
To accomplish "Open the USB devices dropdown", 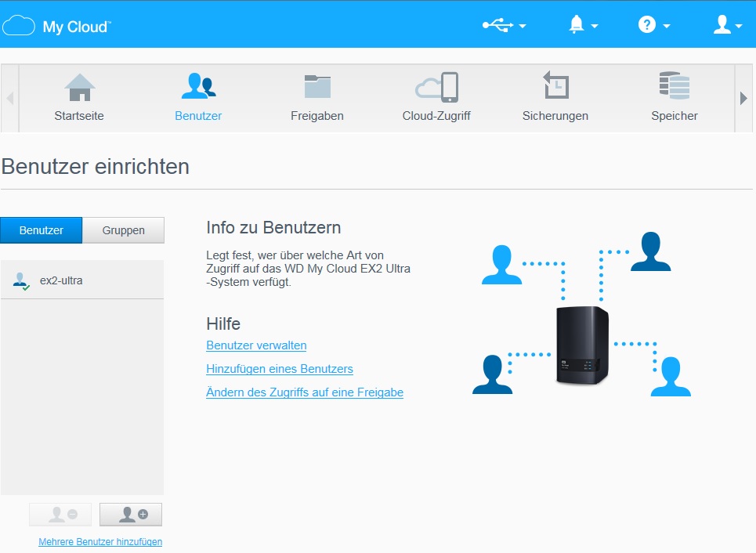I will 503,25.
